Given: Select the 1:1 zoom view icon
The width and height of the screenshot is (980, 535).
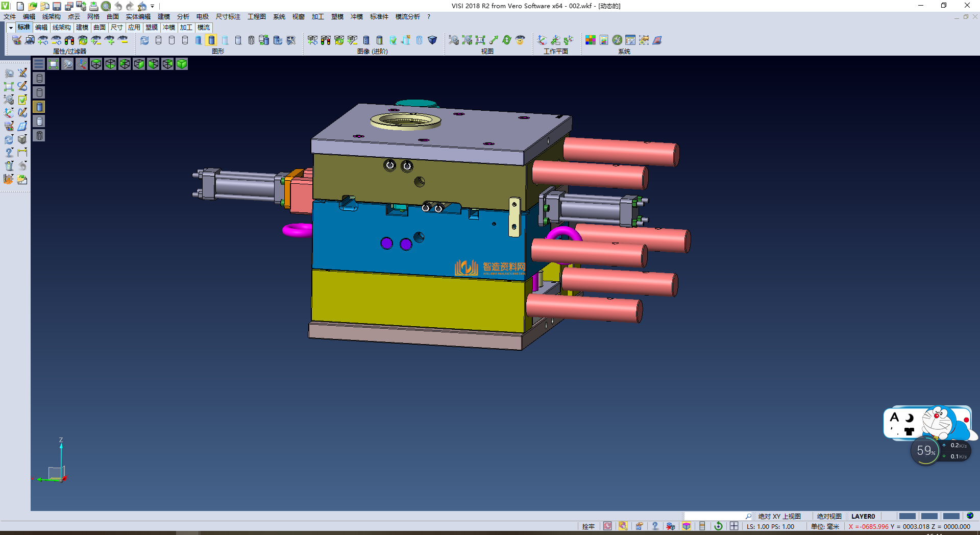Looking at the screenshot, I should 480,40.
